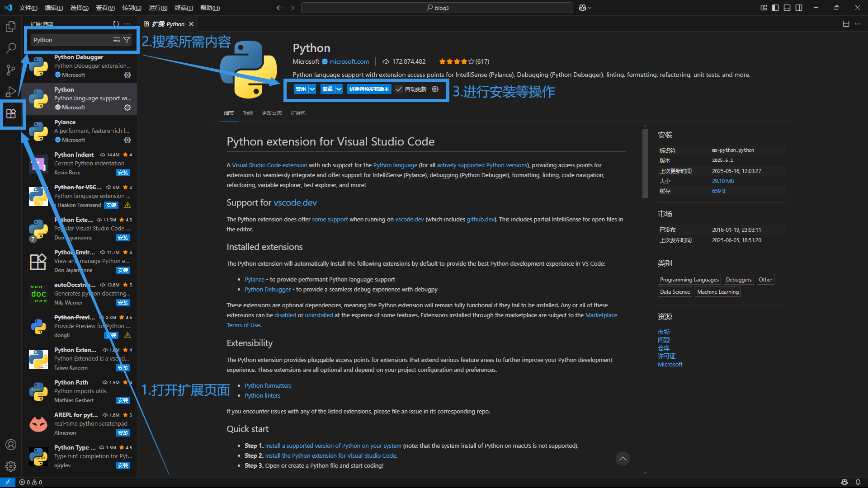Expand the 卸载 uninstall dropdown arrow
The image size is (868, 488).
339,89
